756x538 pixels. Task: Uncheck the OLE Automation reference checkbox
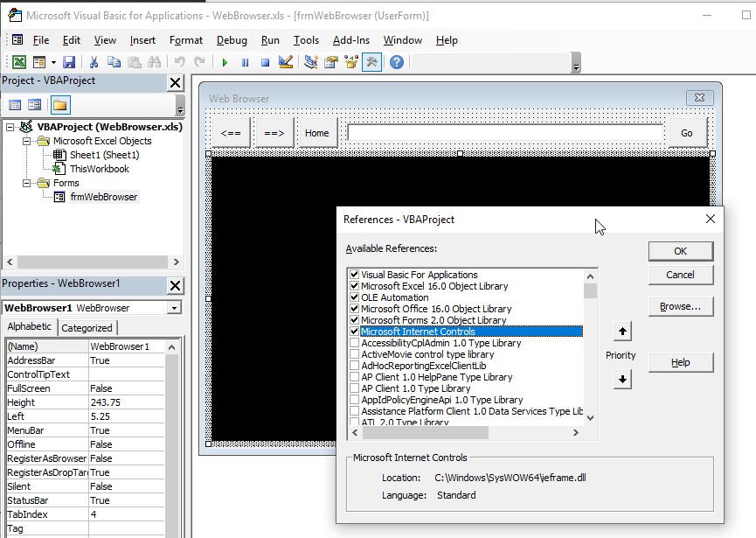[354, 297]
